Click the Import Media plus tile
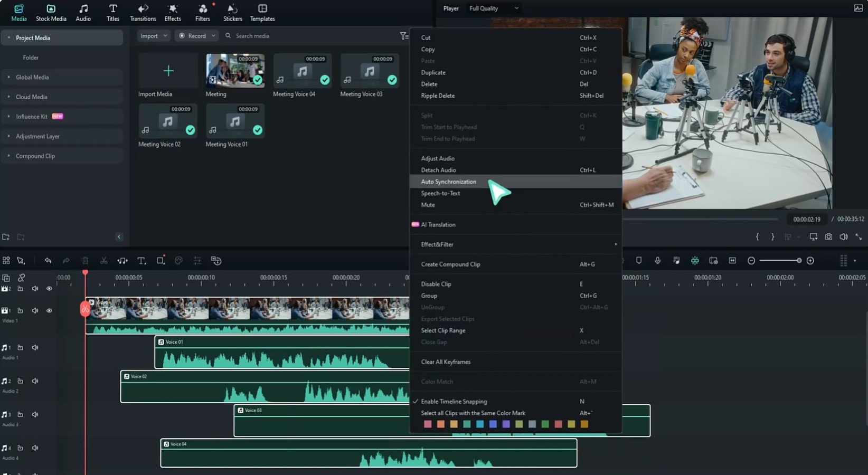Viewport: 868px width, 475px height. click(x=168, y=71)
